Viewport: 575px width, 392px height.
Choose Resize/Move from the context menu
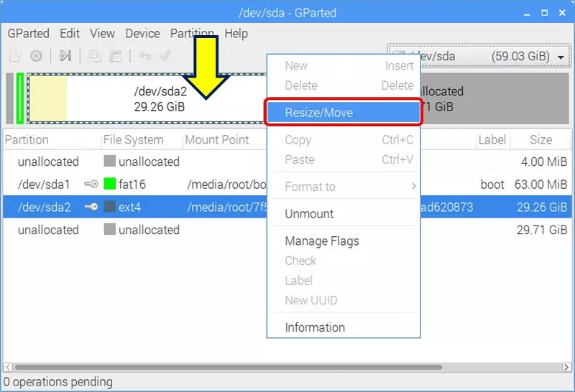(343, 113)
